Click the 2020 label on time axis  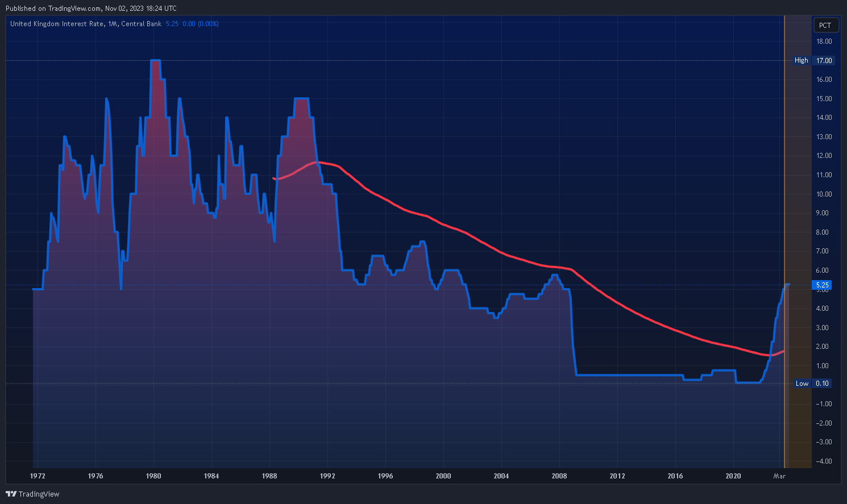click(x=733, y=476)
